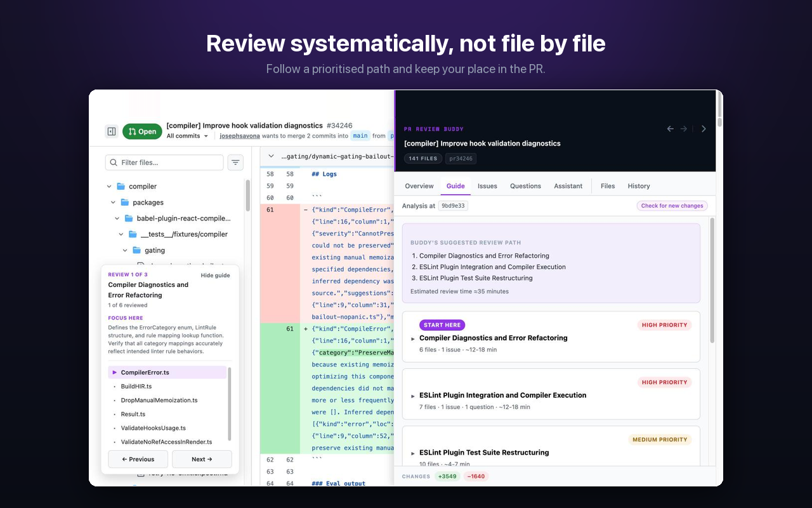Select the packages folder icon
The image size is (812, 508).
[x=124, y=203]
